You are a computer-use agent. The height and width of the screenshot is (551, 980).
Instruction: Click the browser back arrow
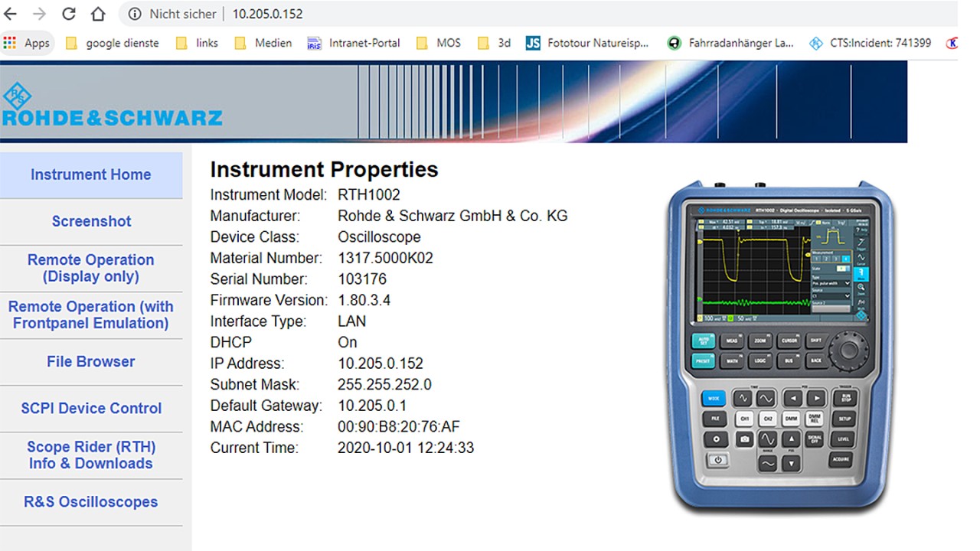coord(11,14)
